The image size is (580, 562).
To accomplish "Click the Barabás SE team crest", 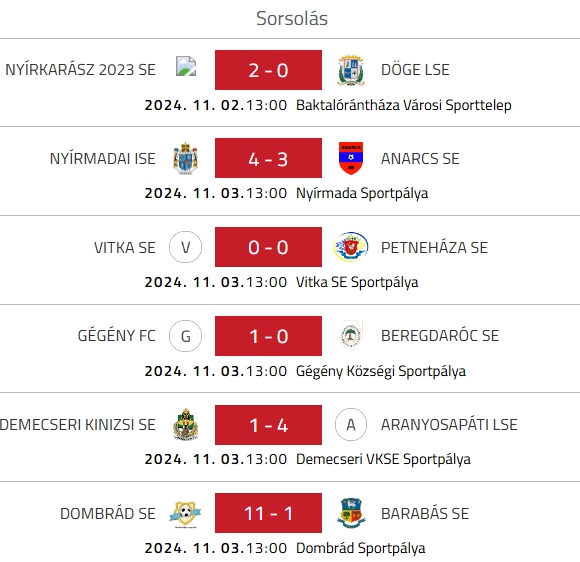I will pos(351,513).
